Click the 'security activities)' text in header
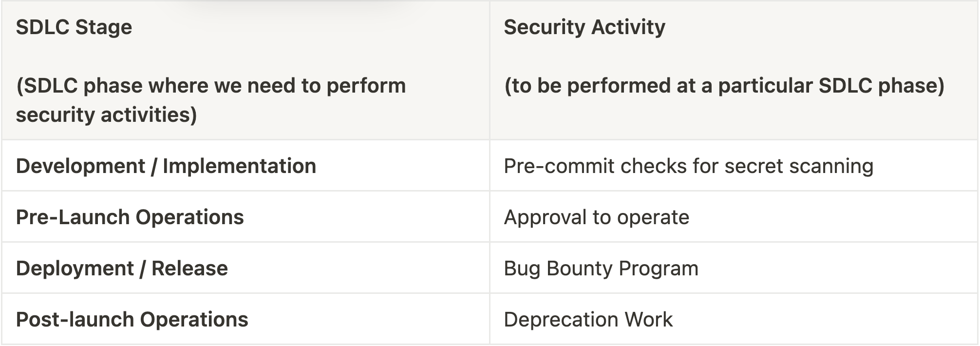The width and height of the screenshot is (980, 346). [x=106, y=115]
